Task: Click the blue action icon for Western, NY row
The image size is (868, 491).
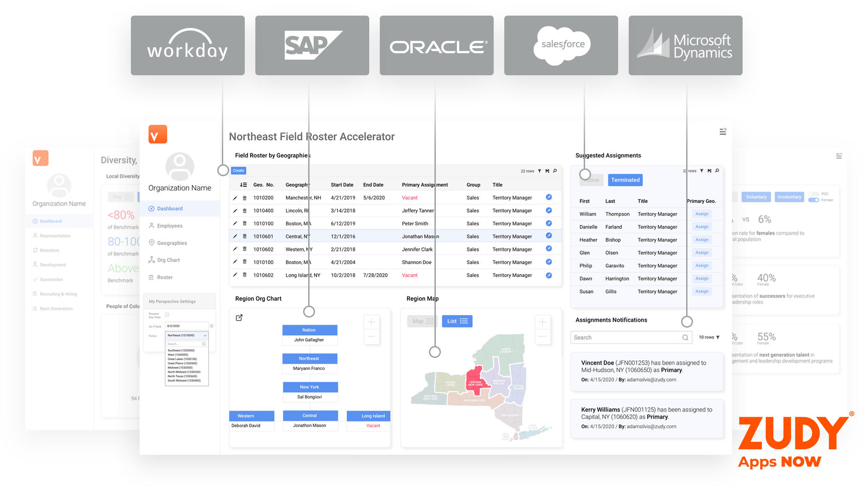Action: 548,249
